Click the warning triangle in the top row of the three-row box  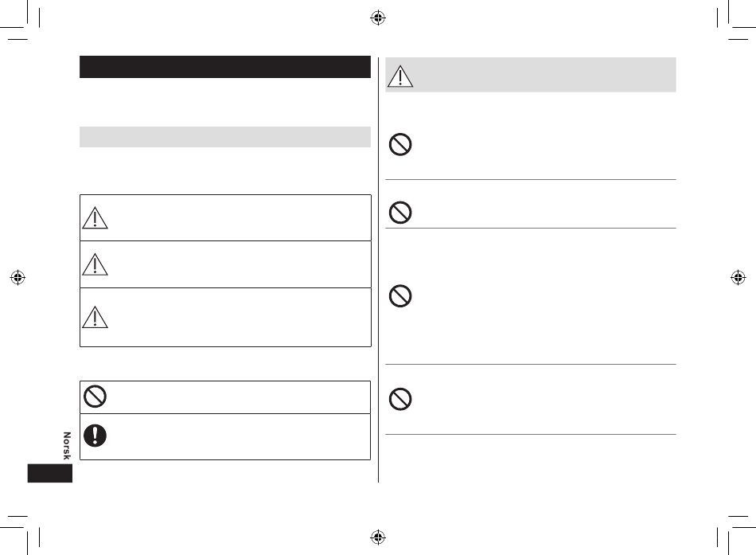(x=95, y=217)
